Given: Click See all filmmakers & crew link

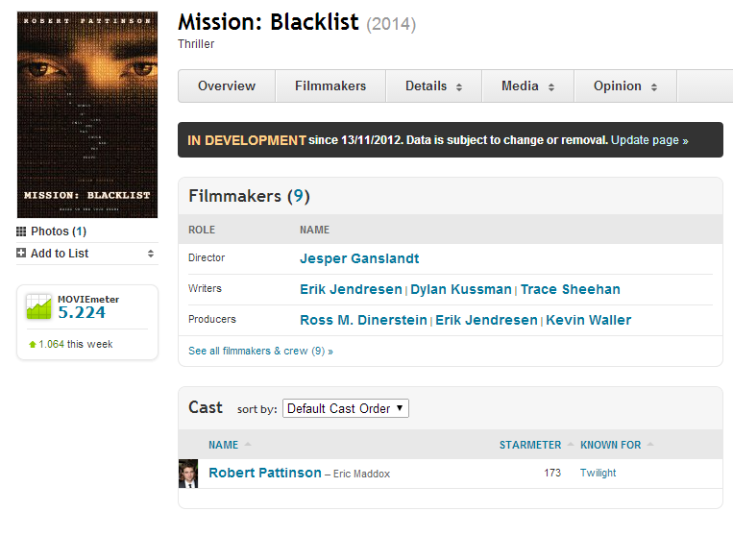Looking at the screenshot, I should [x=260, y=351].
